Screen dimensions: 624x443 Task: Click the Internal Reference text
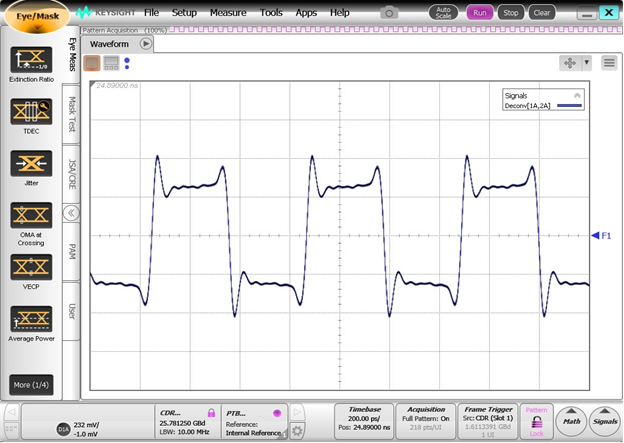click(x=253, y=433)
